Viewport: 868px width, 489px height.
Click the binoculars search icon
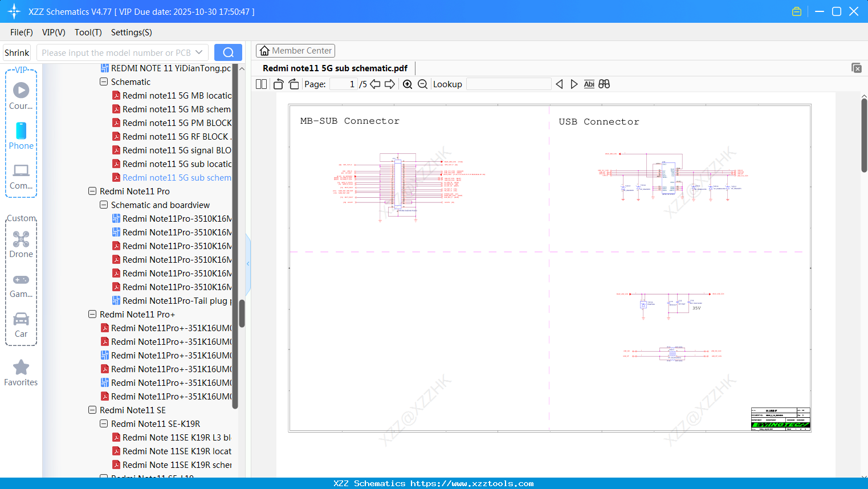click(604, 84)
